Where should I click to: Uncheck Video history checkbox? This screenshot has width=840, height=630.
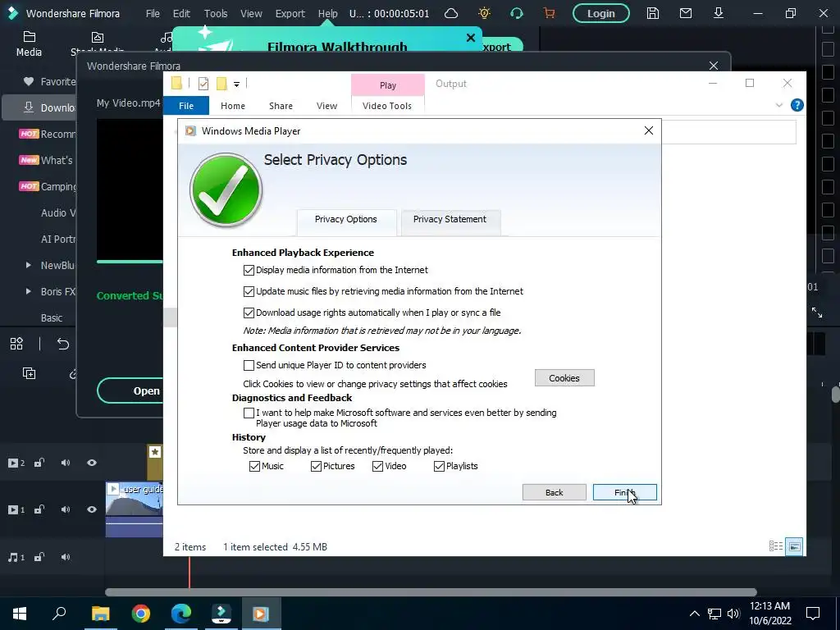[x=377, y=466]
